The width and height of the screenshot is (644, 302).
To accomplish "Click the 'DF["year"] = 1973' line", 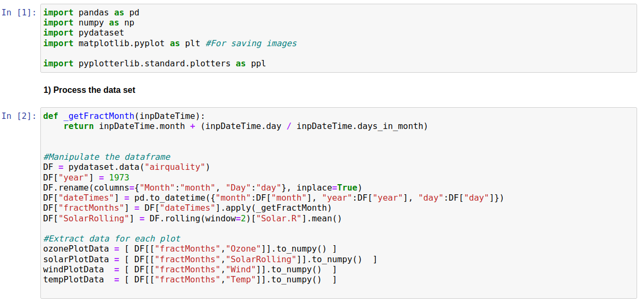I will click(x=86, y=178).
